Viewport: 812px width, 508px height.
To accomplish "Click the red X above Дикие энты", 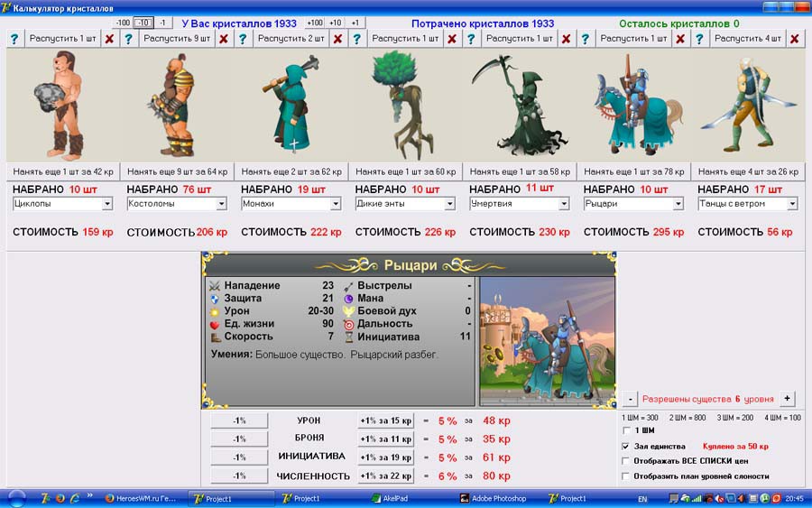I will (x=452, y=39).
